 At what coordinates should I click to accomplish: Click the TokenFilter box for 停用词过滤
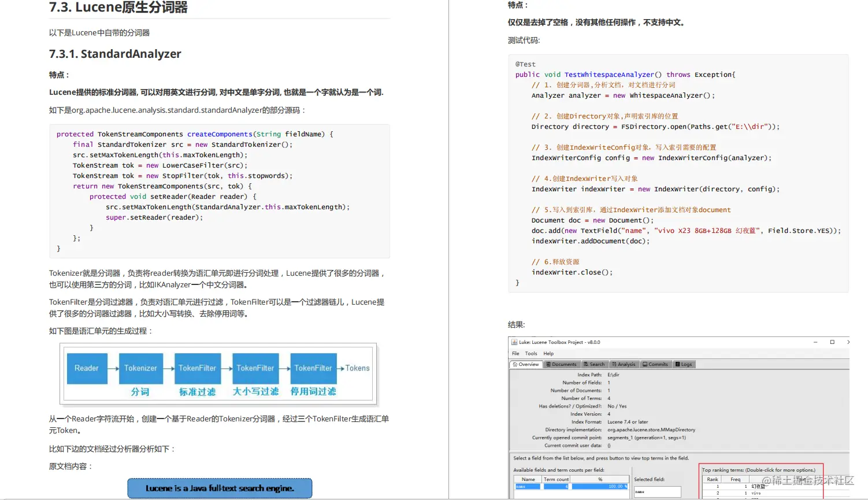pos(313,368)
